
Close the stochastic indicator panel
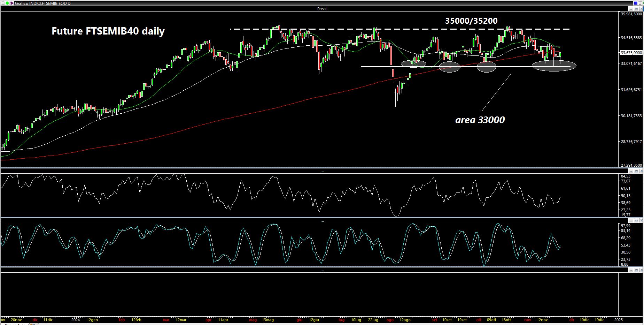[x=641, y=221]
